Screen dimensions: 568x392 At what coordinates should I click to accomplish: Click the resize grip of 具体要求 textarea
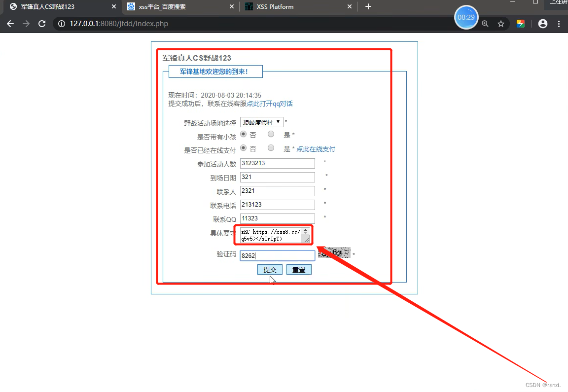click(307, 240)
